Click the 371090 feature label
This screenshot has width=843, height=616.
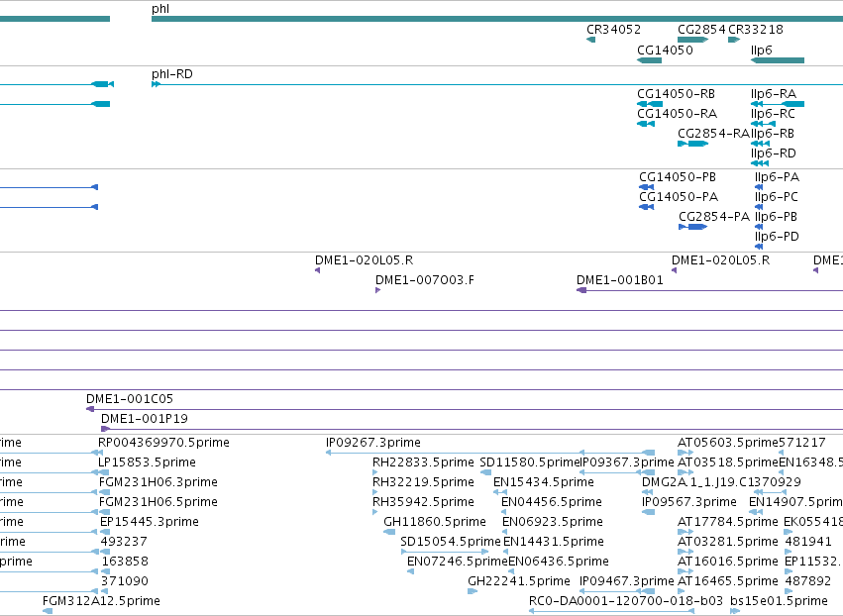point(124,581)
